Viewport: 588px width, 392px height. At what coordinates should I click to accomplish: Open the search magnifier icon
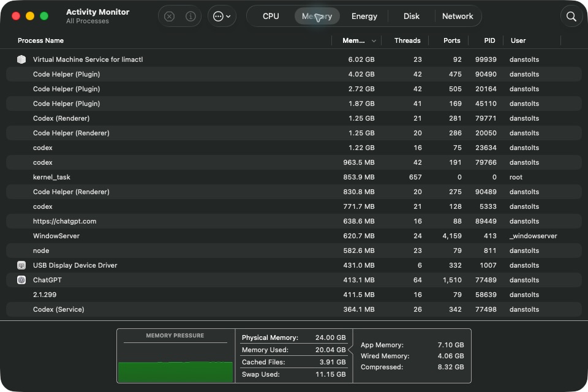point(571,16)
